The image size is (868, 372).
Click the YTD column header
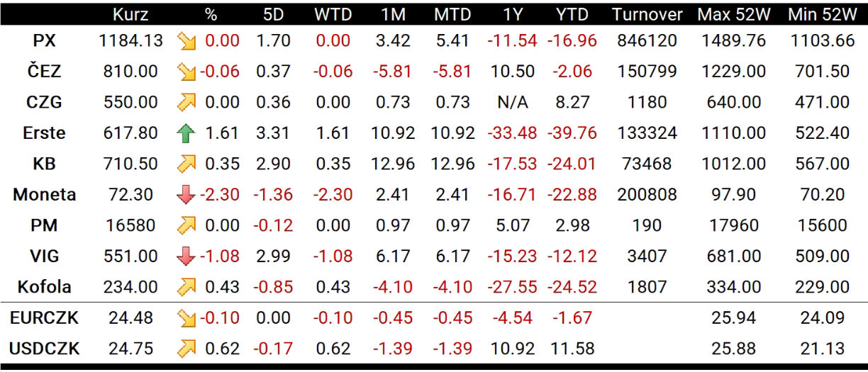(x=572, y=14)
